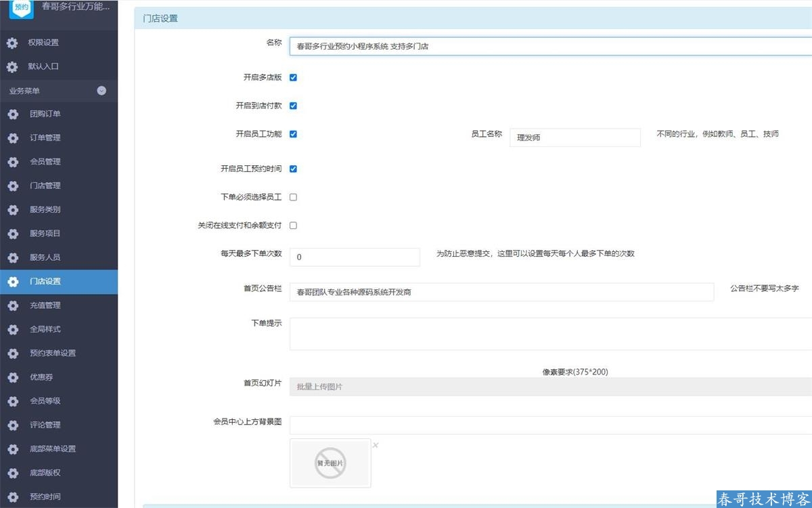This screenshot has height=508, width=812.
Task: Click the 暂无图片 placeholder thumbnail
Action: pyautogui.click(x=330, y=463)
